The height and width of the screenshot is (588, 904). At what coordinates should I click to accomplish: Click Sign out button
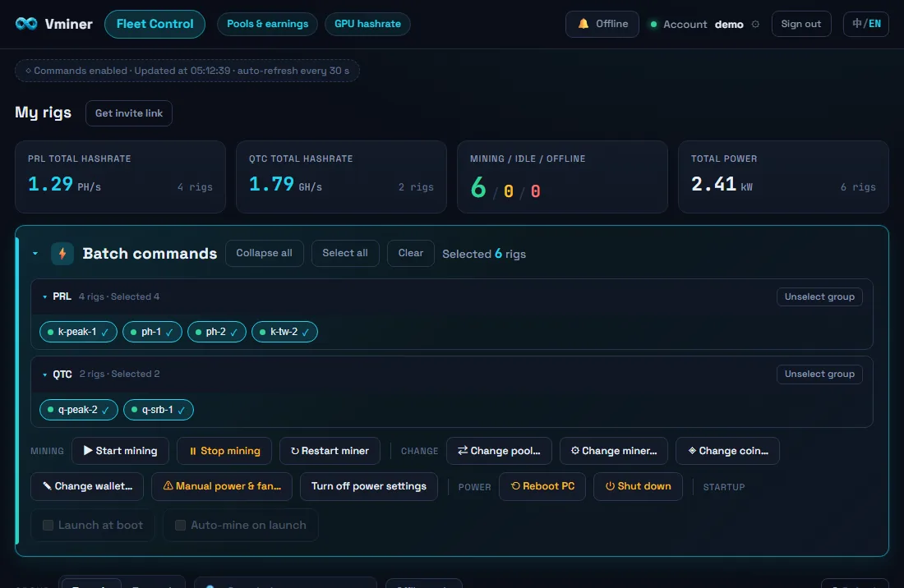(800, 24)
